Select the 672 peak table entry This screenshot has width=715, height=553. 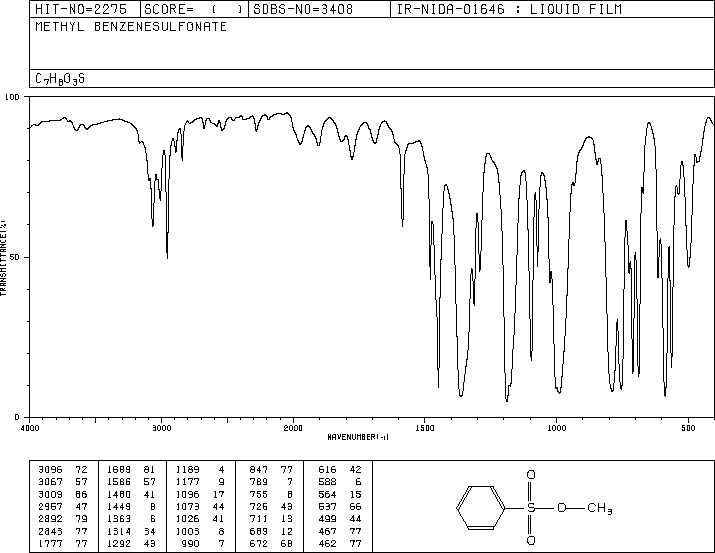pyautogui.click(x=271, y=543)
